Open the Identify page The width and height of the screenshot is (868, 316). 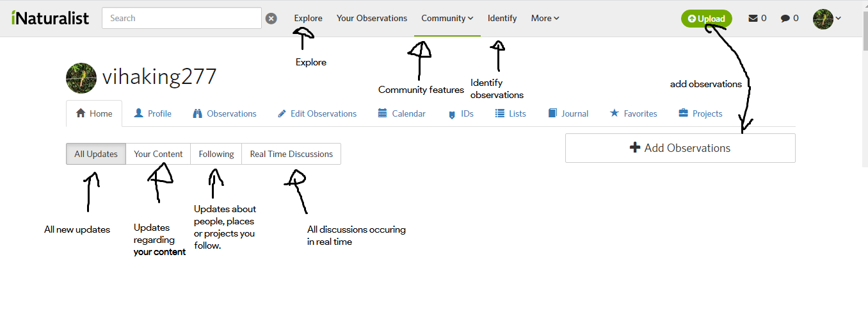502,18
